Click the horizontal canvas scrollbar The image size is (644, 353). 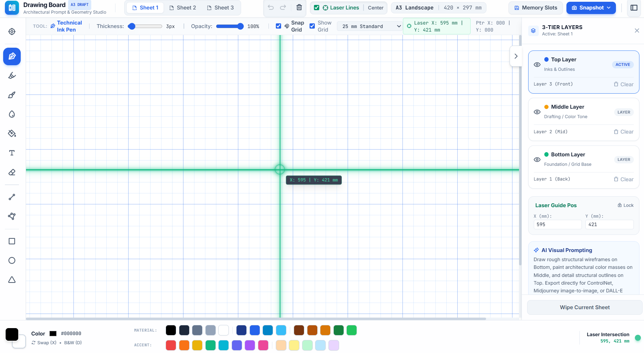click(x=256, y=319)
